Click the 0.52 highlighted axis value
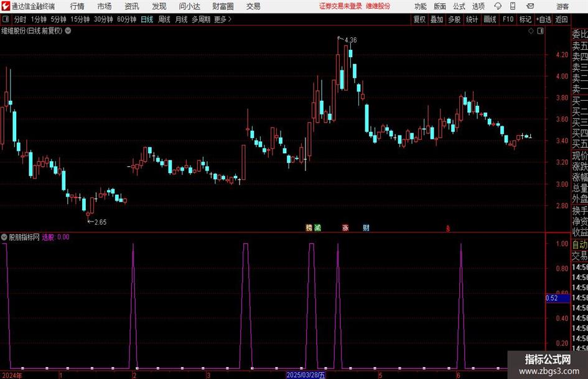588x379 pixels. (558, 298)
